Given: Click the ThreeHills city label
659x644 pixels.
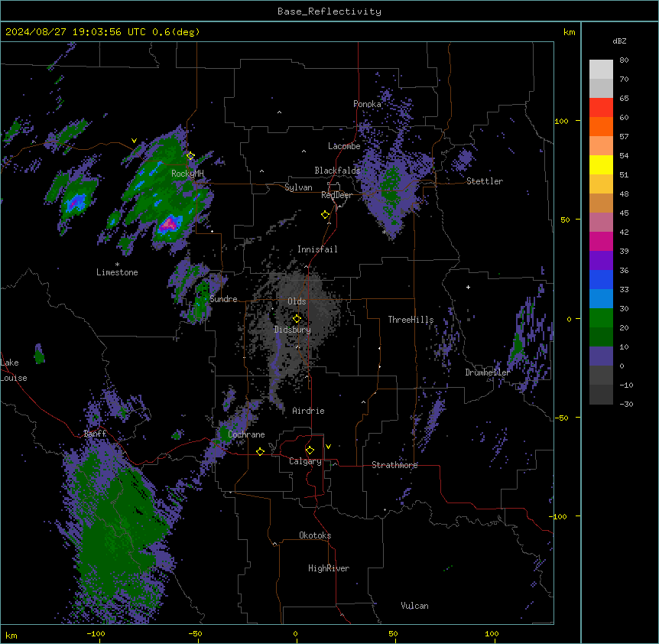Looking at the screenshot, I should pos(411,320).
